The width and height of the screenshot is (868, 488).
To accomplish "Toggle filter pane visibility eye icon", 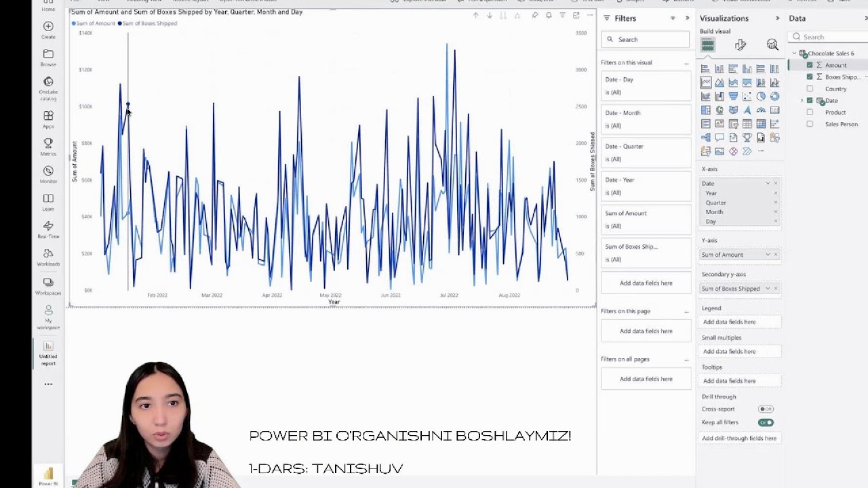I will point(673,18).
